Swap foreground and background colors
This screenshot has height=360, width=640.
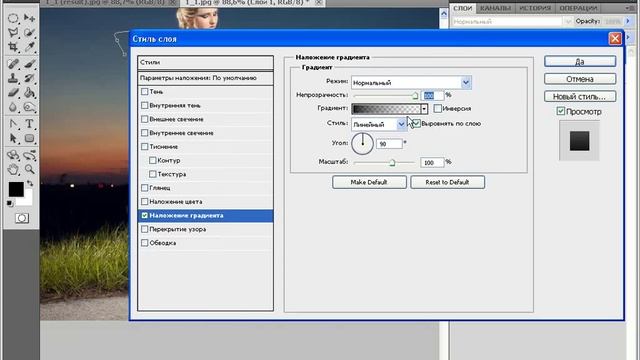[30, 184]
